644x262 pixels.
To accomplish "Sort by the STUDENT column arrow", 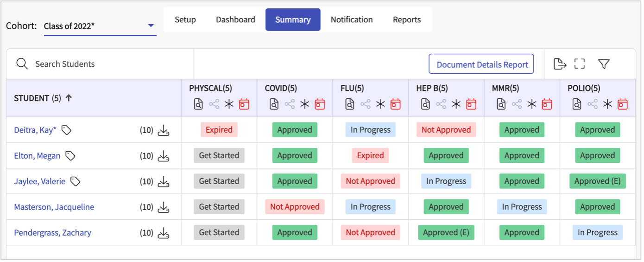I will pos(69,98).
